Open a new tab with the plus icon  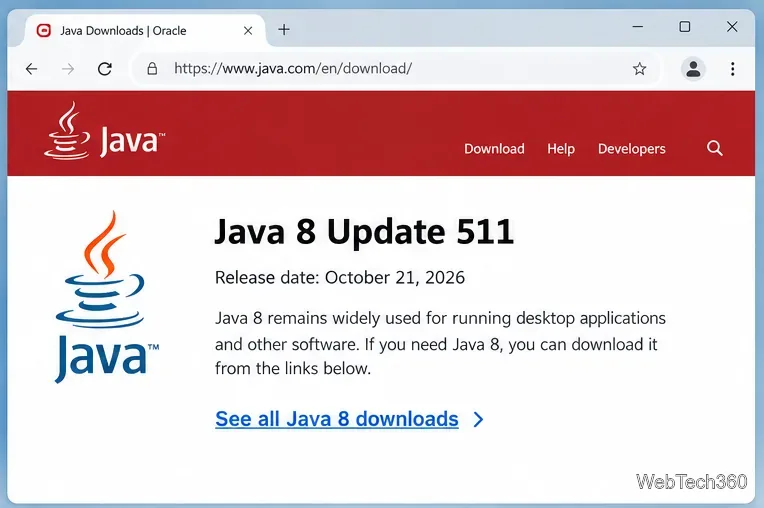284,30
